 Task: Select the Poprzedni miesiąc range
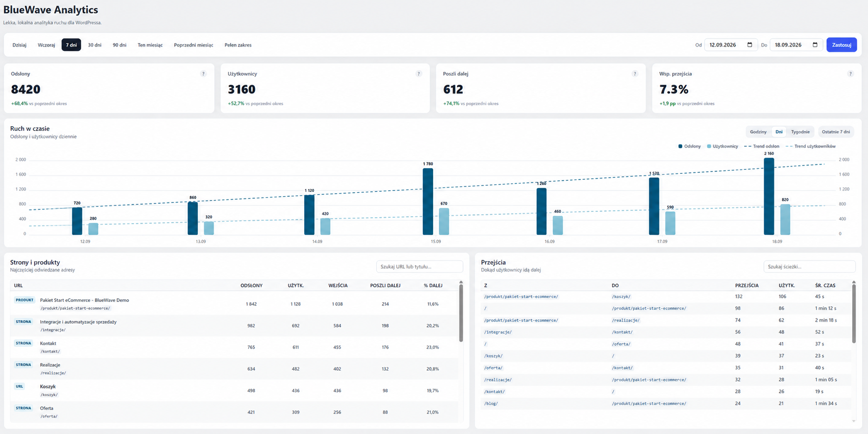click(x=193, y=45)
